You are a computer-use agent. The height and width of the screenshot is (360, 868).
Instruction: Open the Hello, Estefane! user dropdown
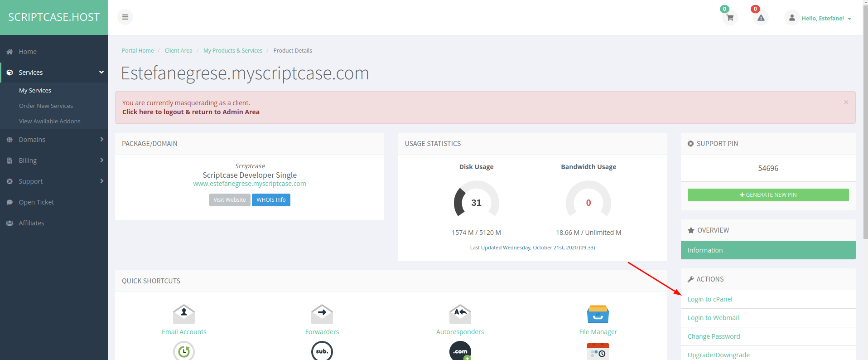coord(826,19)
